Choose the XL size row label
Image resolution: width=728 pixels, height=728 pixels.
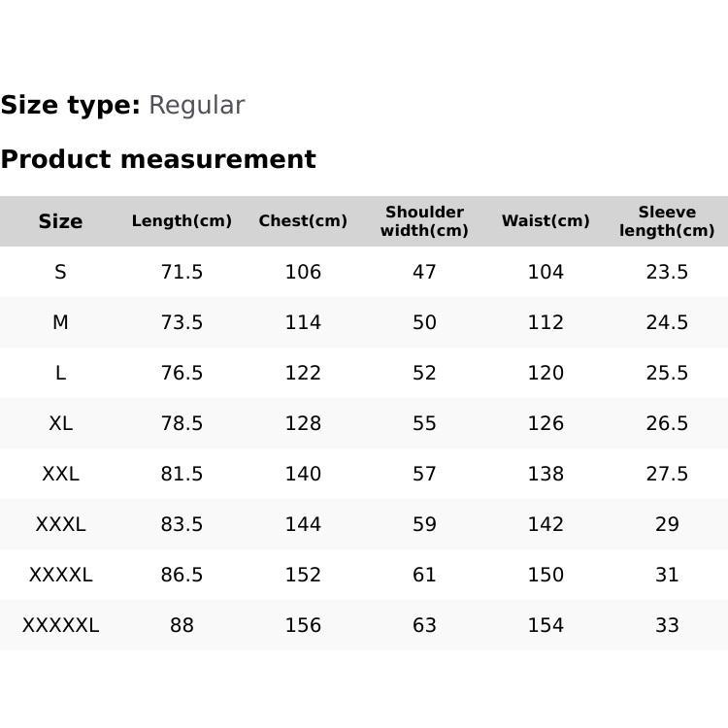[60, 423]
